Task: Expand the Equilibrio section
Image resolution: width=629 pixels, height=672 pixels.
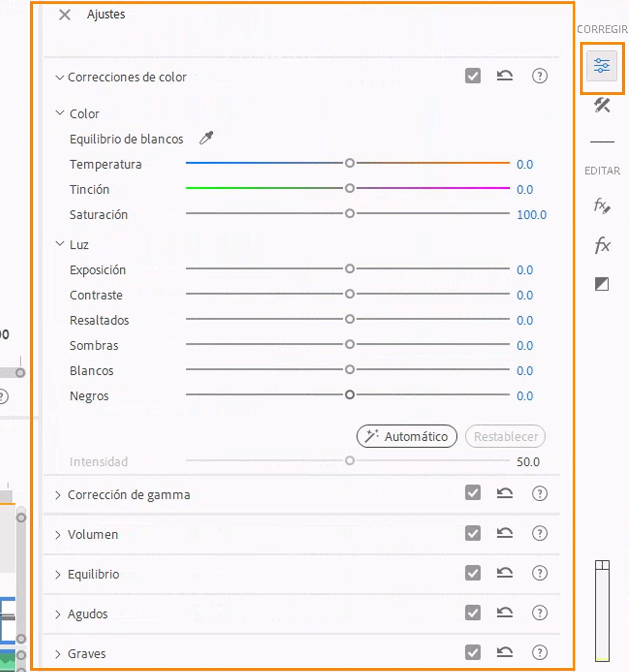Action: (x=58, y=575)
